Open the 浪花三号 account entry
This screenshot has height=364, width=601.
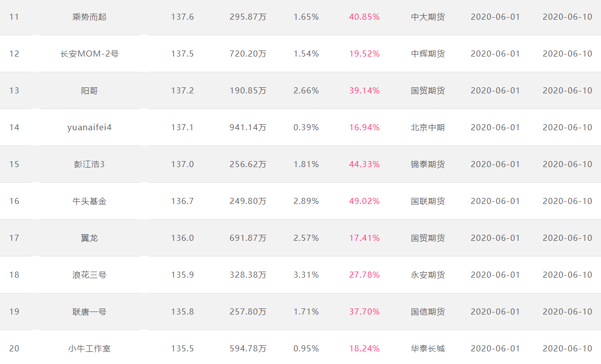pyautogui.click(x=89, y=275)
